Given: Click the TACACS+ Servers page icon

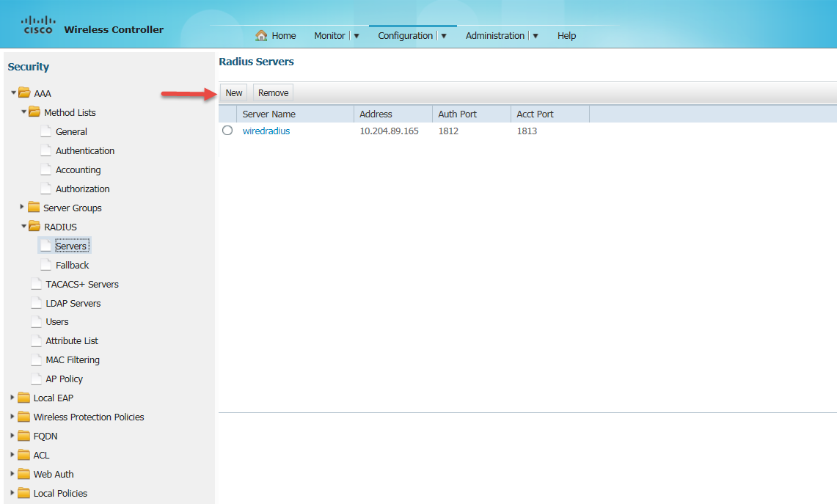Looking at the screenshot, I should pyautogui.click(x=36, y=284).
